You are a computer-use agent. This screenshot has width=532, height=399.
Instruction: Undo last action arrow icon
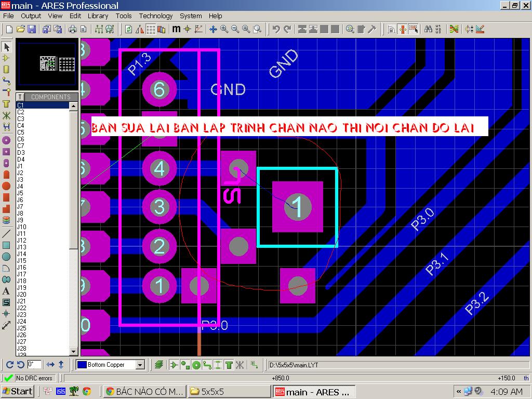(276, 30)
